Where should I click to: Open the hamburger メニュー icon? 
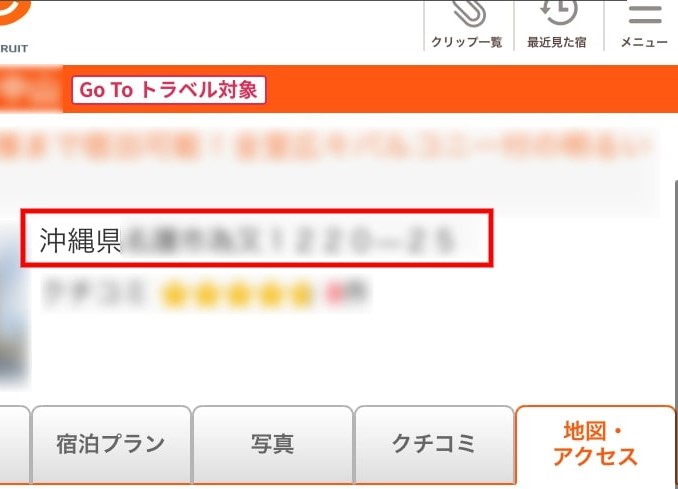coord(645,13)
